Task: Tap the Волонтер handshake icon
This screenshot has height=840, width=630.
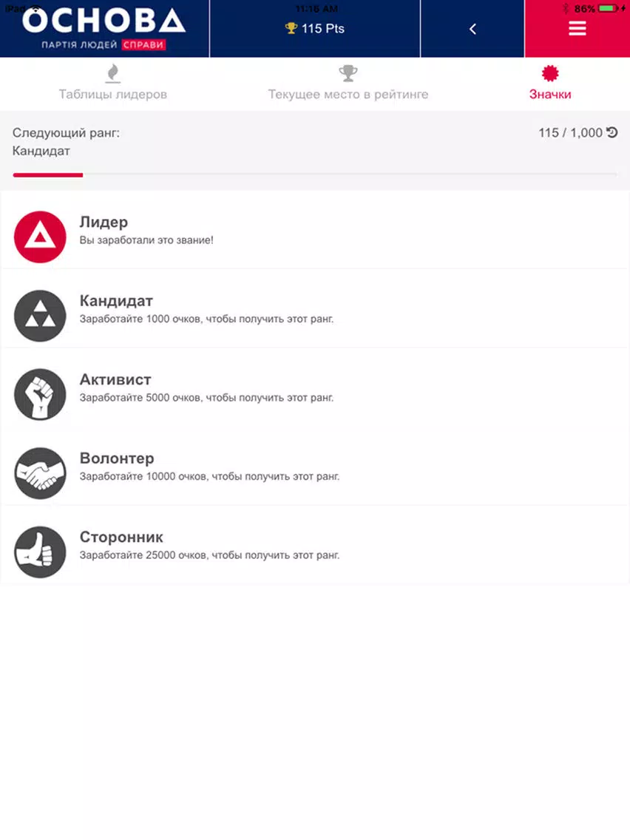Action: (x=40, y=473)
